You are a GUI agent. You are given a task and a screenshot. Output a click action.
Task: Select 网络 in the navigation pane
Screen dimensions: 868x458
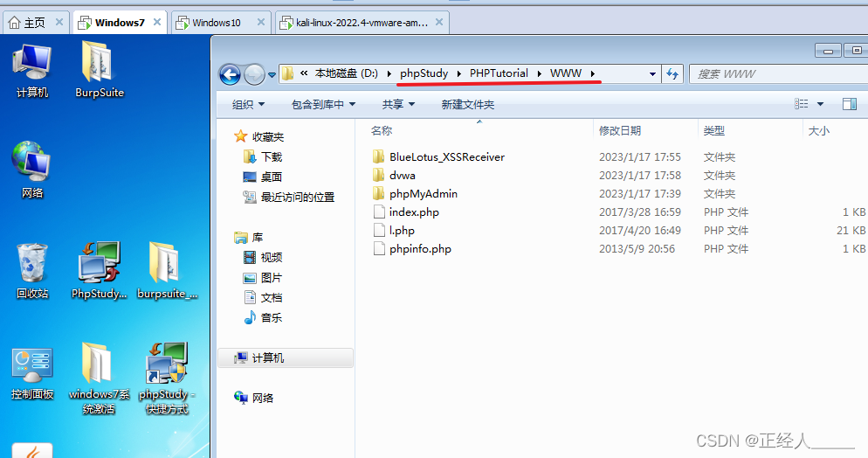point(253,398)
